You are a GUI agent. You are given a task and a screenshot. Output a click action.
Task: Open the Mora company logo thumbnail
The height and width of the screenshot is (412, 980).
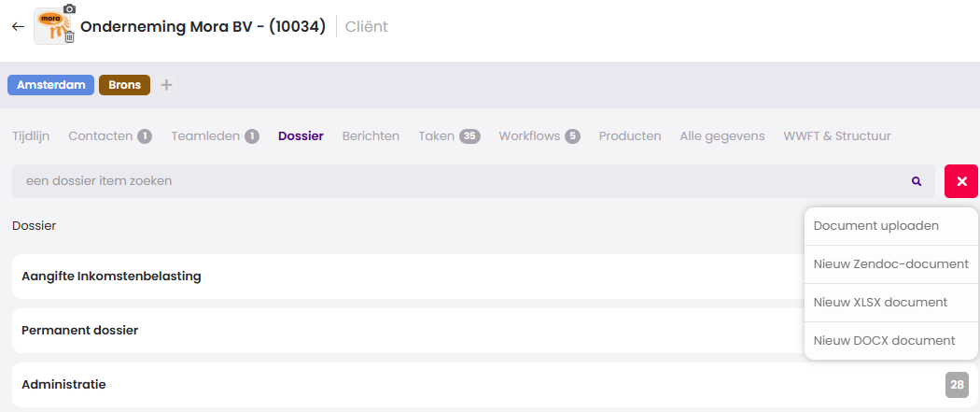[x=50, y=26]
